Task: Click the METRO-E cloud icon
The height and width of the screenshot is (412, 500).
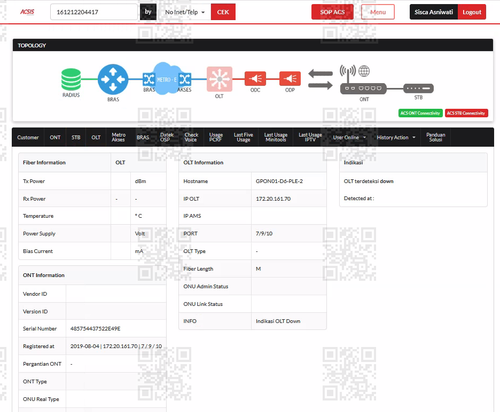Action: pyautogui.click(x=167, y=79)
